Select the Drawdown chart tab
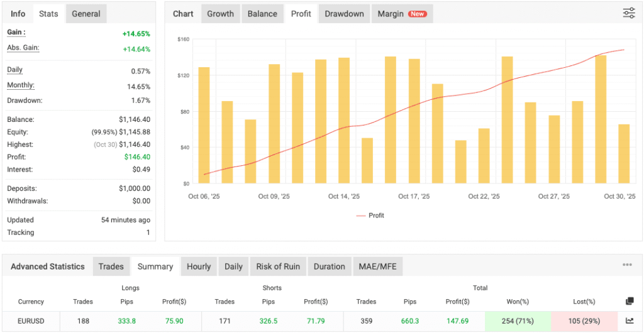644x333 pixels. [344, 14]
